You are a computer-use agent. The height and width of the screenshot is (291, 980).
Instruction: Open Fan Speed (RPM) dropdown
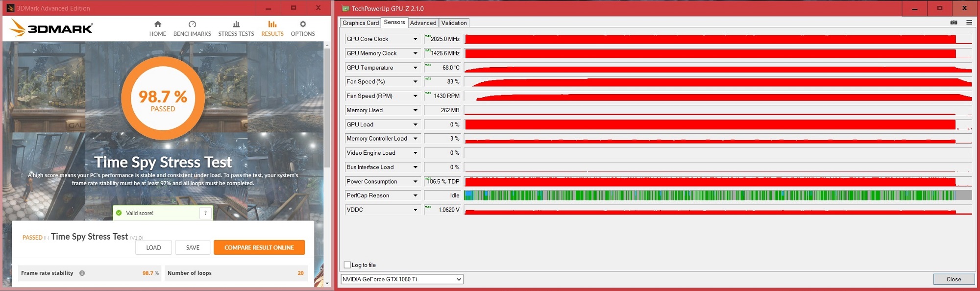[x=415, y=96]
